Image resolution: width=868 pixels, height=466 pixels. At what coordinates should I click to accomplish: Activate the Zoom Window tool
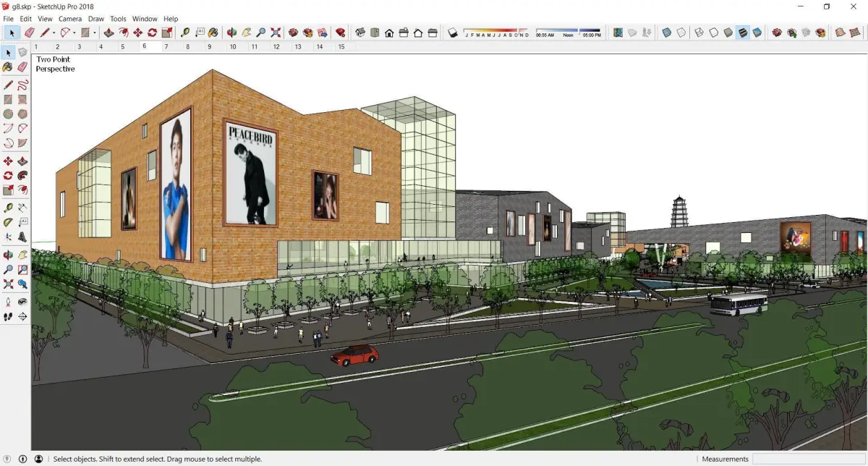pyautogui.click(x=22, y=269)
